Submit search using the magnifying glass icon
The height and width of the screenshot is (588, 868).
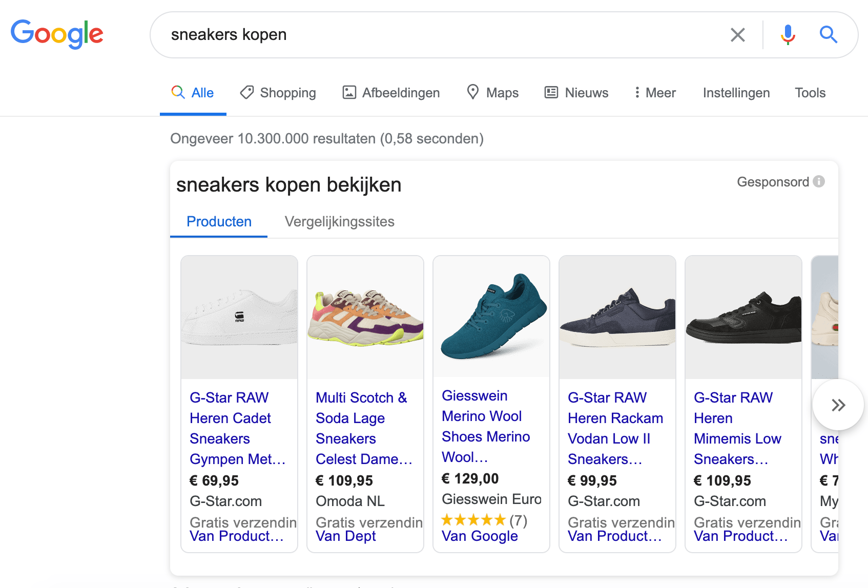click(828, 35)
